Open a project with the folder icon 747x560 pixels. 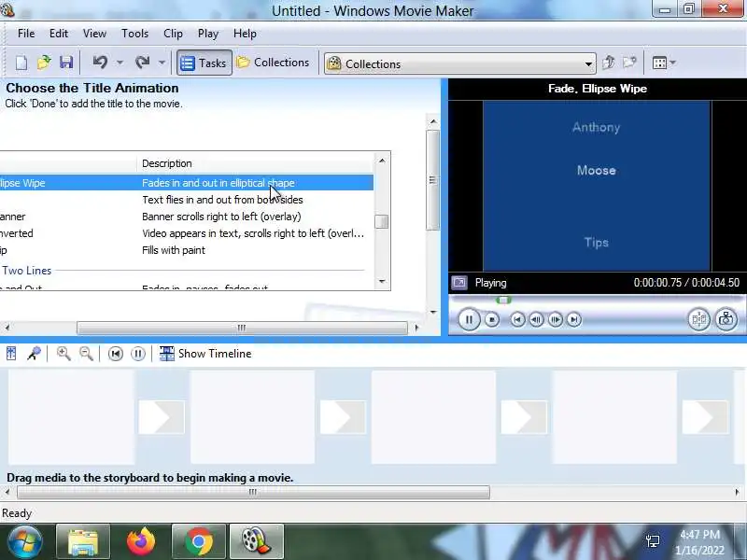click(44, 63)
